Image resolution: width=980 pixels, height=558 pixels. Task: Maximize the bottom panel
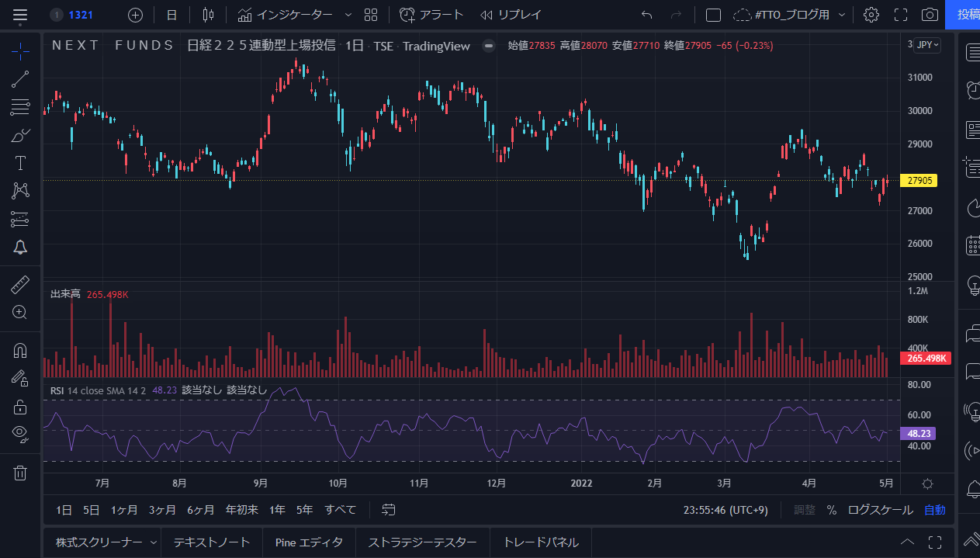(935, 542)
